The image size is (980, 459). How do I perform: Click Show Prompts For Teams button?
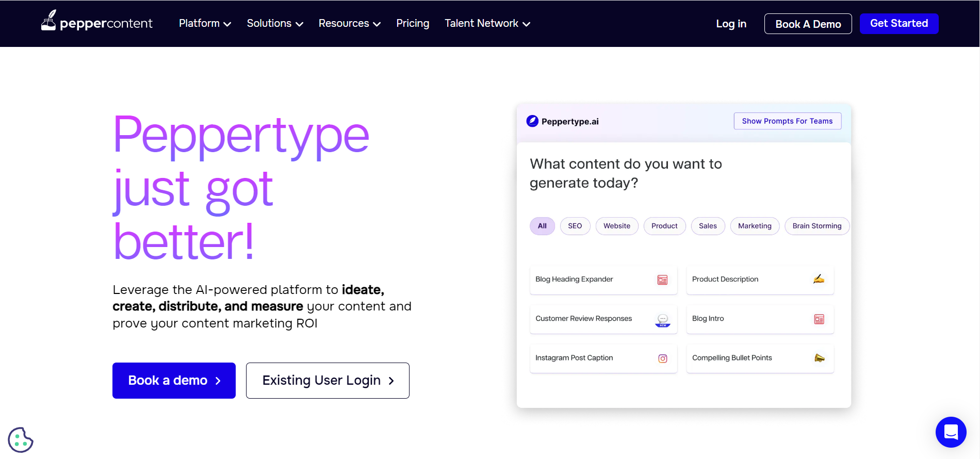(787, 121)
